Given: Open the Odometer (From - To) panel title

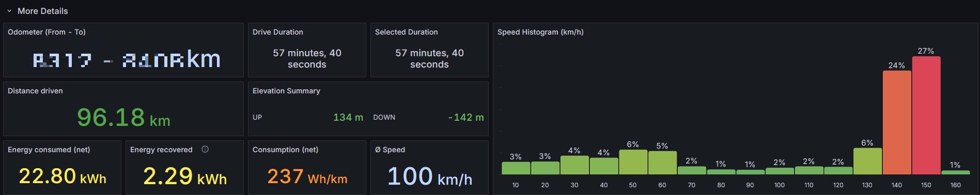Looking at the screenshot, I should tap(46, 32).
